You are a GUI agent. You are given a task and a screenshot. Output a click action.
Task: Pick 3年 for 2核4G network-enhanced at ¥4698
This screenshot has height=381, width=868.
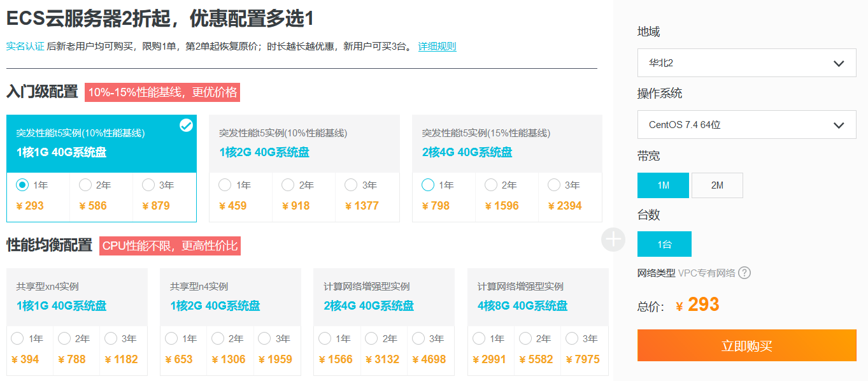418,338
